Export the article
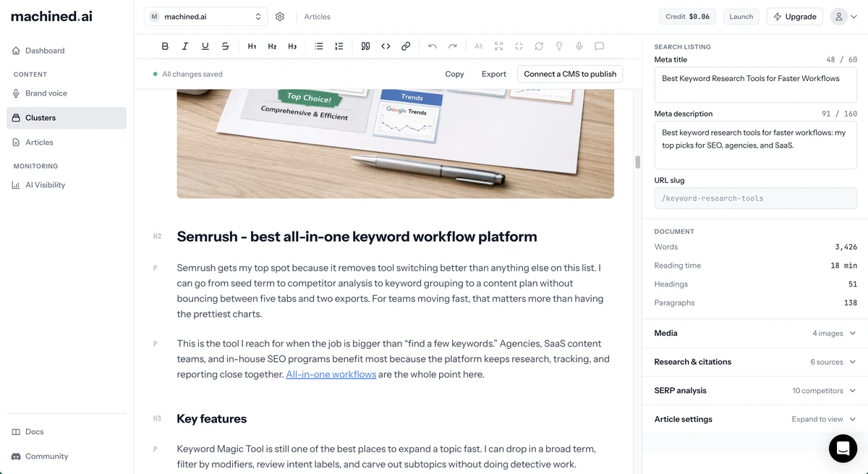The image size is (868, 474). 494,74
